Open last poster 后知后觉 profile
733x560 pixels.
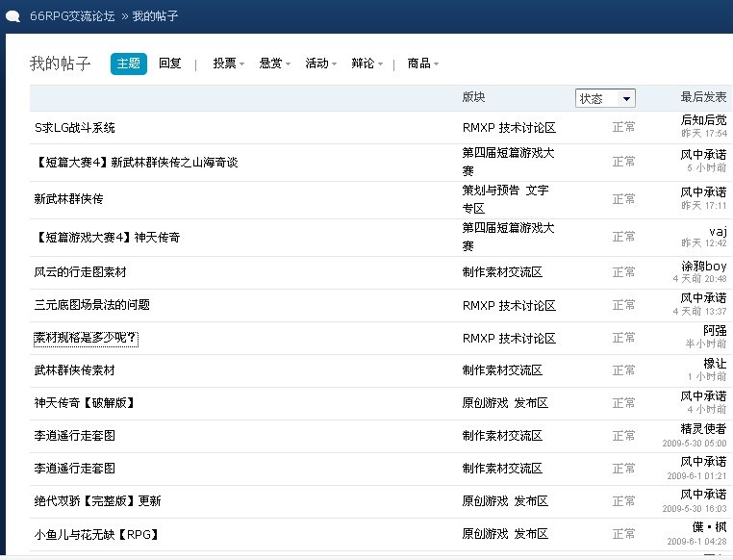(x=703, y=120)
